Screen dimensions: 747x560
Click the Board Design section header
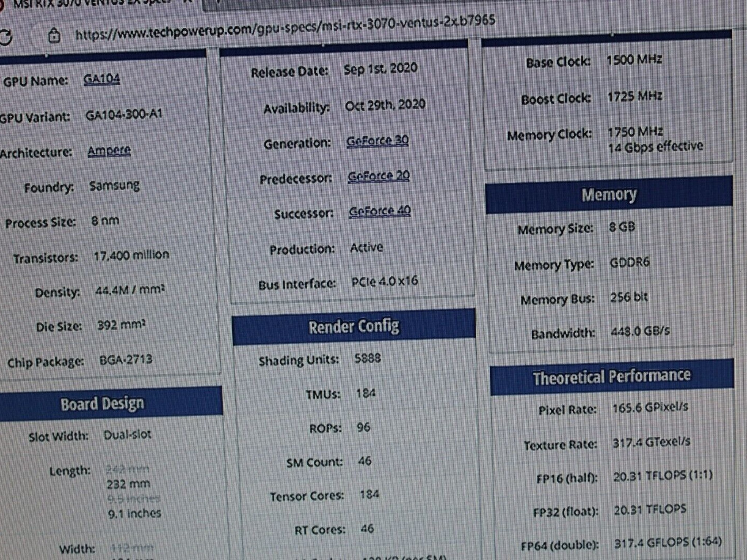pos(102,404)
